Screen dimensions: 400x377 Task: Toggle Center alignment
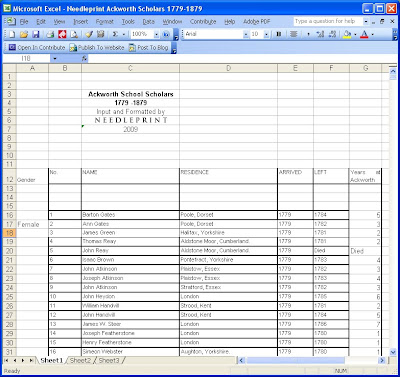(293, 34)
